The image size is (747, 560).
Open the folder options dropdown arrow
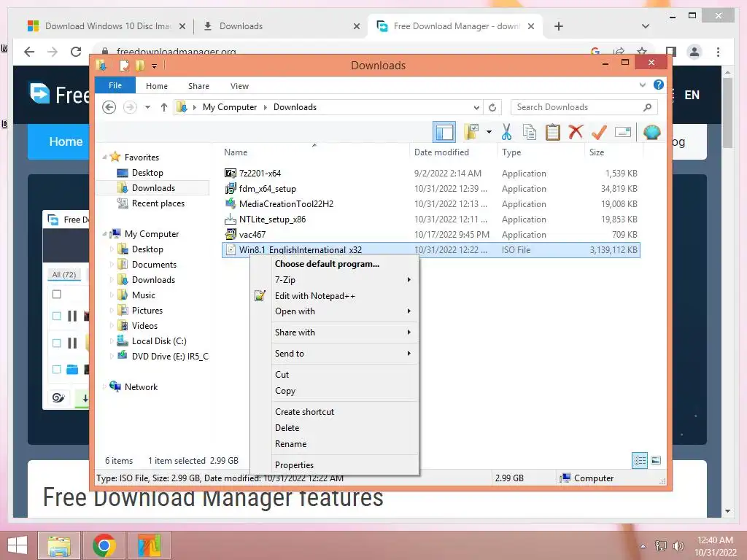489,132
